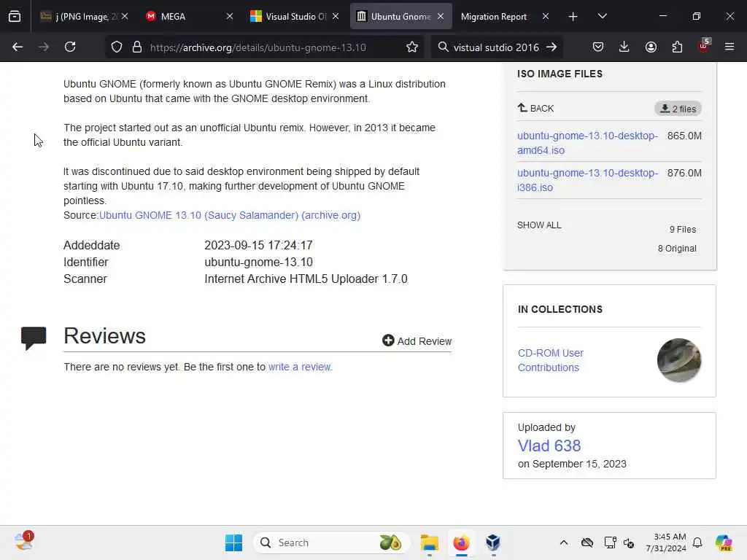Viewport: 747px width, 560px height.
Task: Open weather widget on taskbar
Action: pos(24,542)
